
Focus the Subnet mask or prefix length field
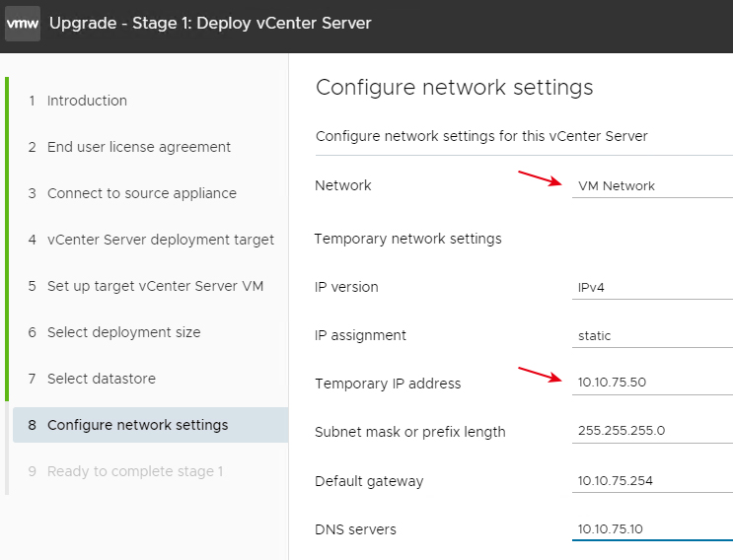pyautogui.click(x=652, y=431)
